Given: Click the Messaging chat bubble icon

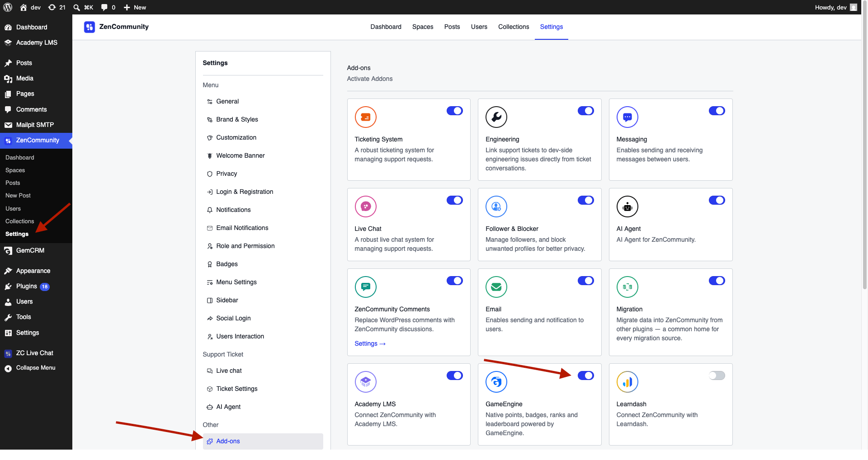Looking at the screenshot, I should (x=627, y=117).
